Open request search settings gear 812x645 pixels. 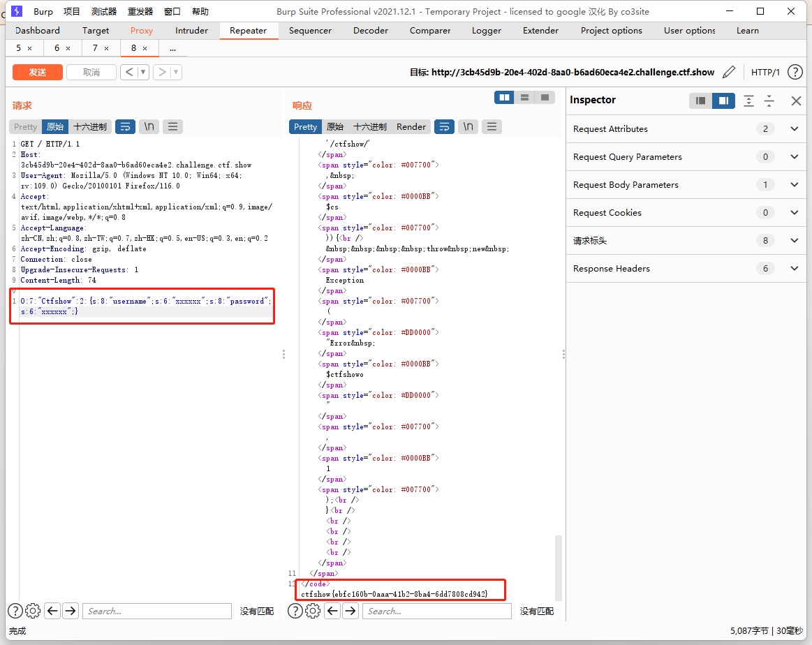coord(33,611)
